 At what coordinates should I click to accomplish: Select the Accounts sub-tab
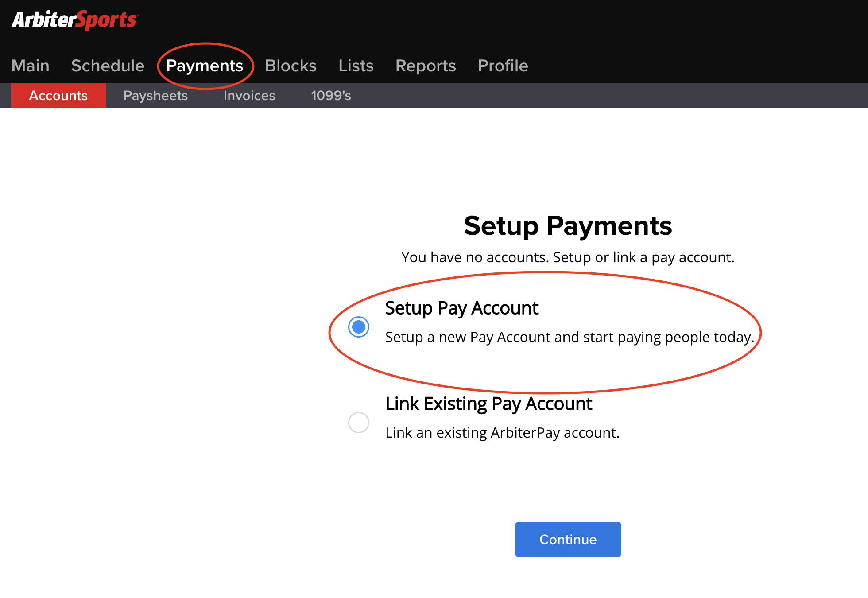point(58,96)
